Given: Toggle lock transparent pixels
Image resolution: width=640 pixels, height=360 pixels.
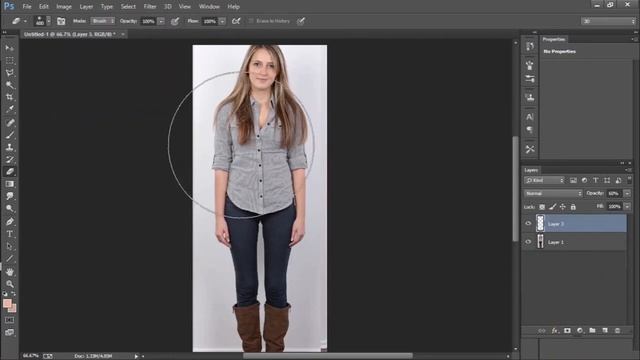Looking at the screenshot, I should tap(542, 207).
